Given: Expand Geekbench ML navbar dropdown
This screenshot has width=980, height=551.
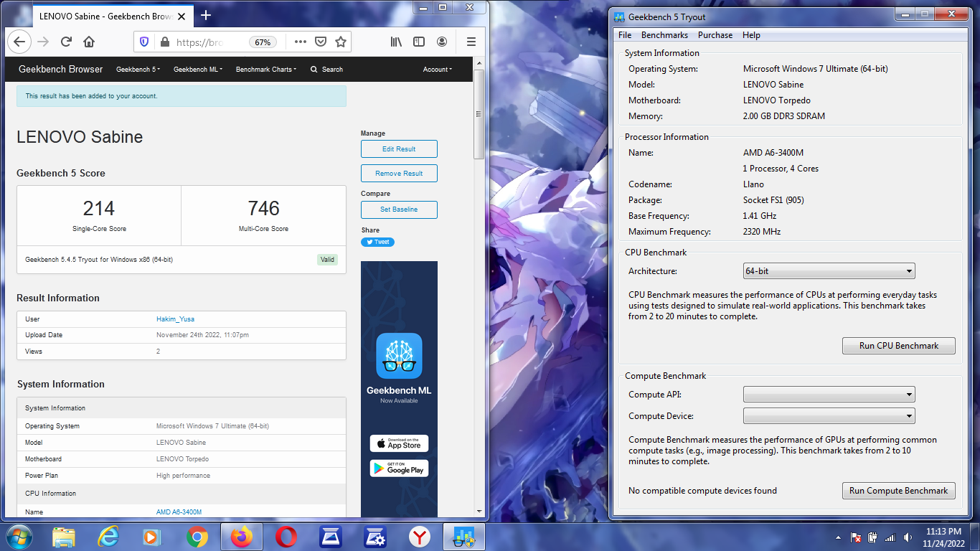Looking at the screenshot, I should [x=198, y=70].
